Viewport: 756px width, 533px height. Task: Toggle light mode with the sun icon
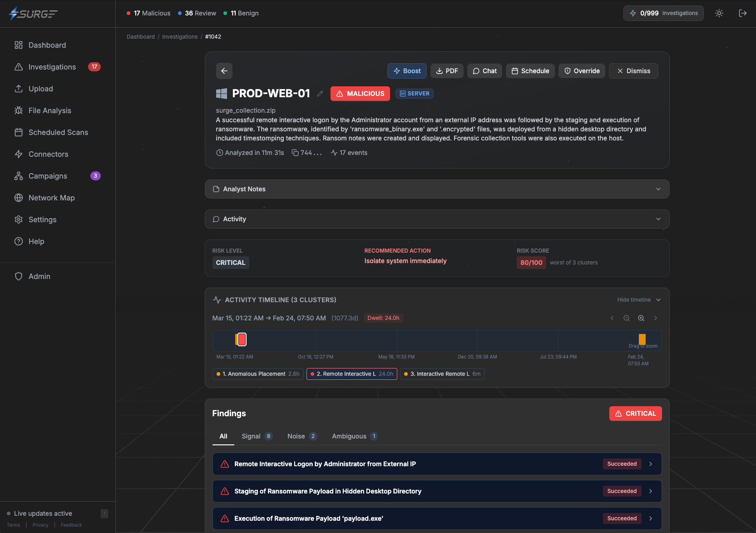(x=719, y=13)
